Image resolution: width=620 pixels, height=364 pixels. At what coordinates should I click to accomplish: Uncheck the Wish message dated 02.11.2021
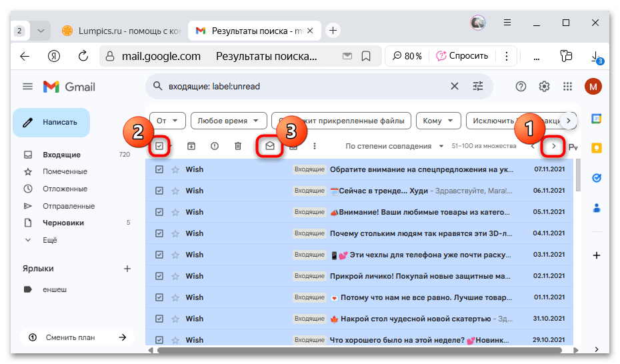pyautogui.click(x=159, y=276)
